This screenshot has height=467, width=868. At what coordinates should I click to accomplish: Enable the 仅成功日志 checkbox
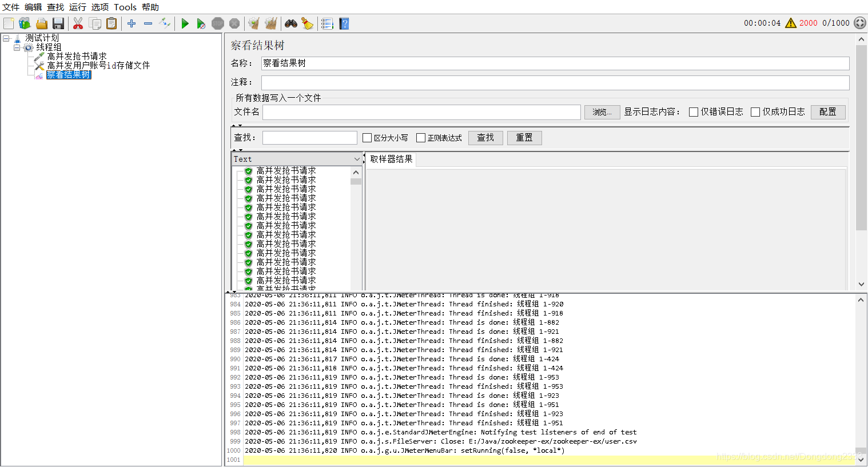click(755, 112)
